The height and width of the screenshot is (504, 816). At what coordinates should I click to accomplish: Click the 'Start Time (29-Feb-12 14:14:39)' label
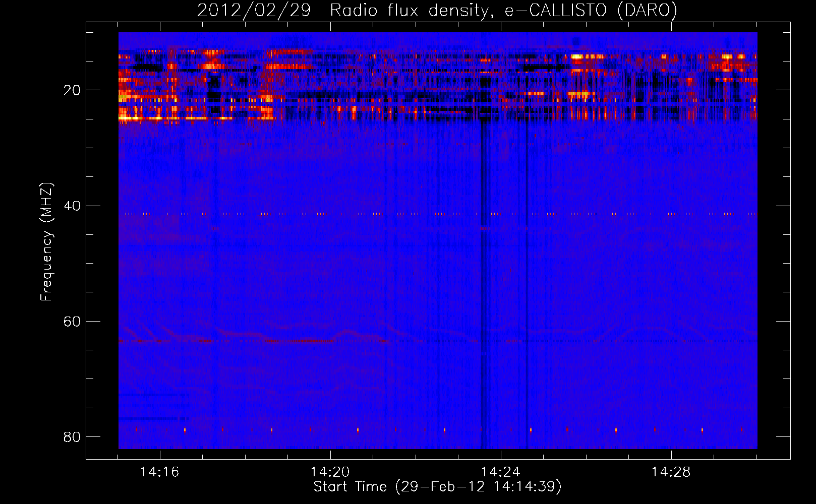click(437, 487)
